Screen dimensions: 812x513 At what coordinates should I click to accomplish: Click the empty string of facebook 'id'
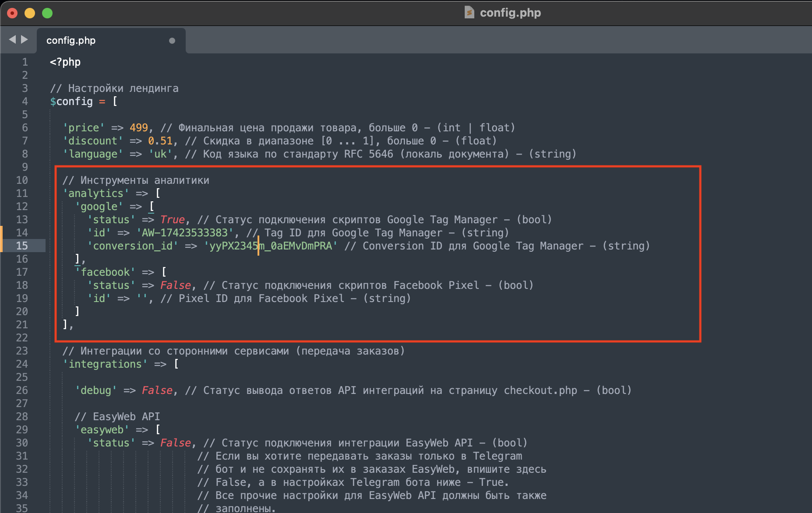click(x=142, y=299)
